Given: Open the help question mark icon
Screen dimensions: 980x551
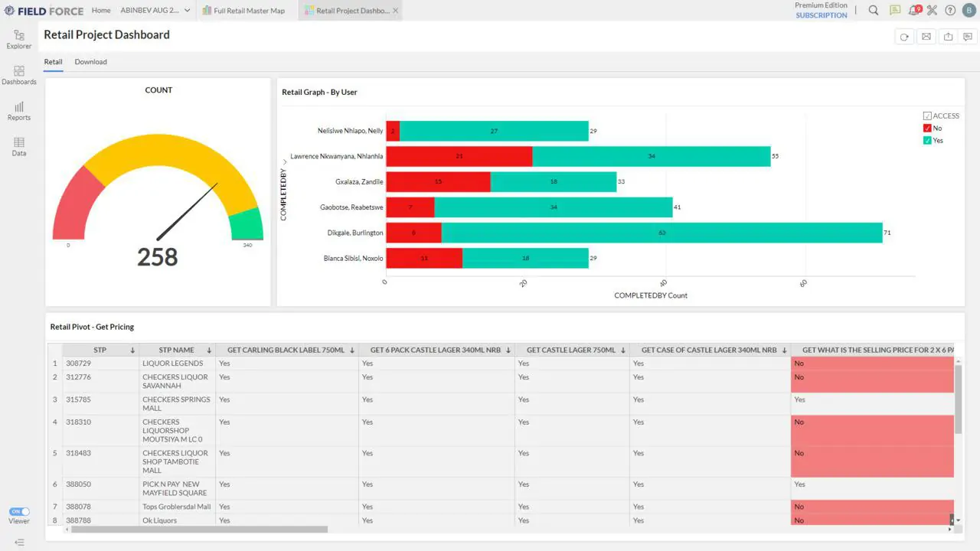Looking at the screenshot, I should 950,11.
